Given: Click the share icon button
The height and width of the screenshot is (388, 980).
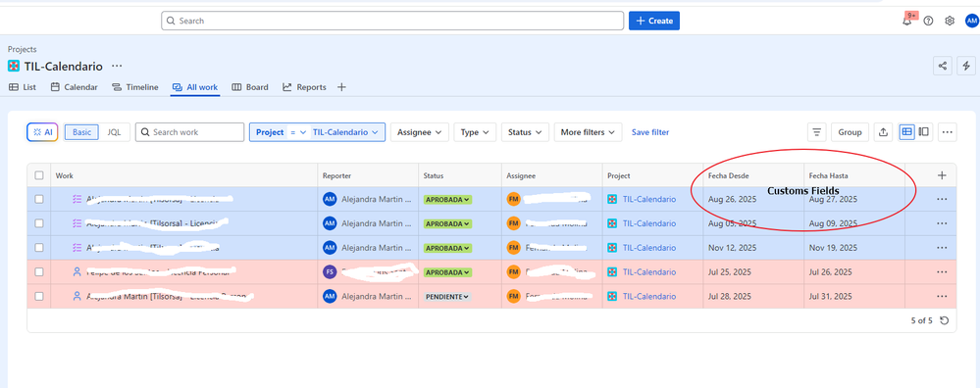Looking at the screenshot, I should click(x=943, y=66).
